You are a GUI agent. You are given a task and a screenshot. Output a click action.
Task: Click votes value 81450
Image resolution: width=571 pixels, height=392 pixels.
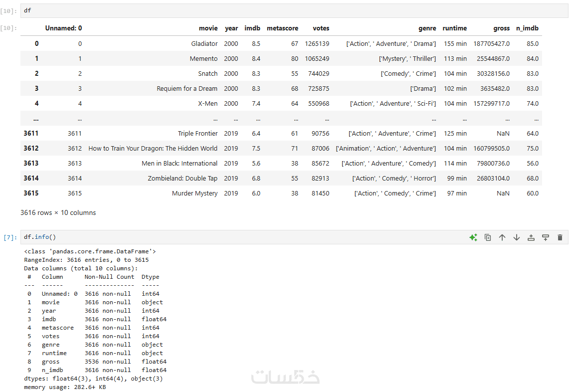320,193
